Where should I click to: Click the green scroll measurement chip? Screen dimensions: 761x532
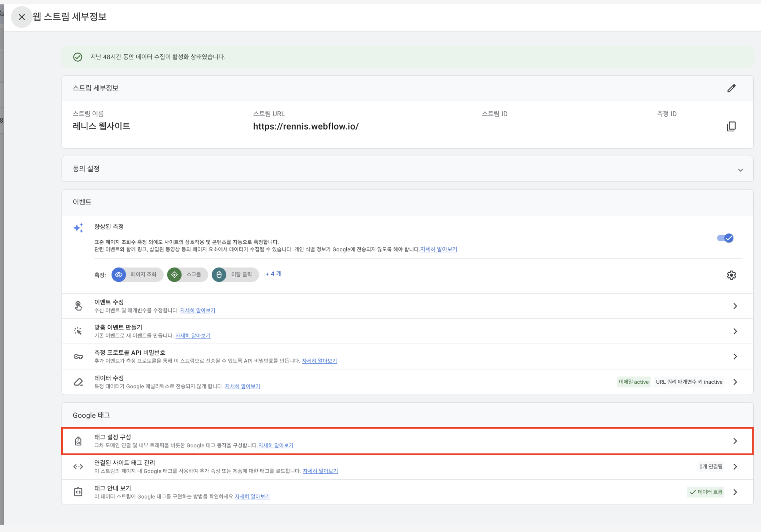187,274
